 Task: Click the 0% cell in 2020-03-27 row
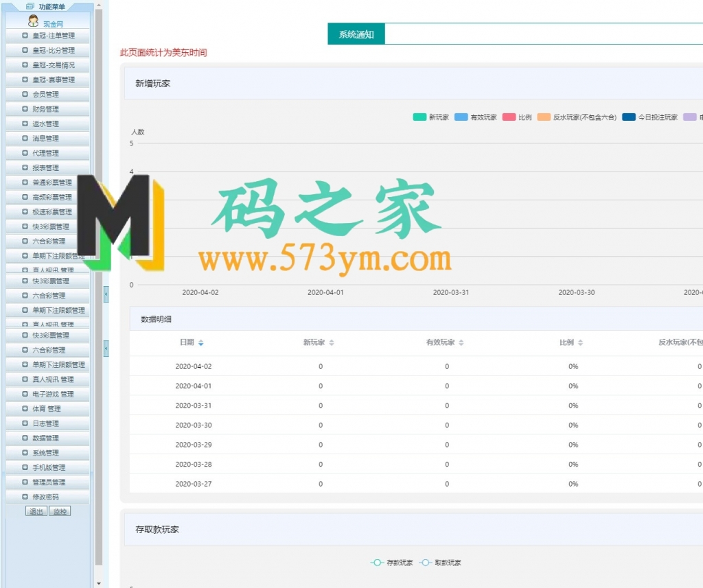pos(573,484)
